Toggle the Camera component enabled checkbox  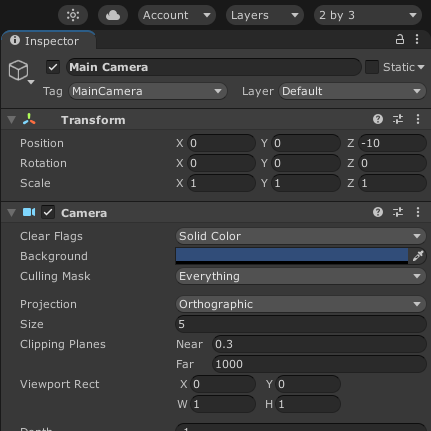click(x=48, y=212)
